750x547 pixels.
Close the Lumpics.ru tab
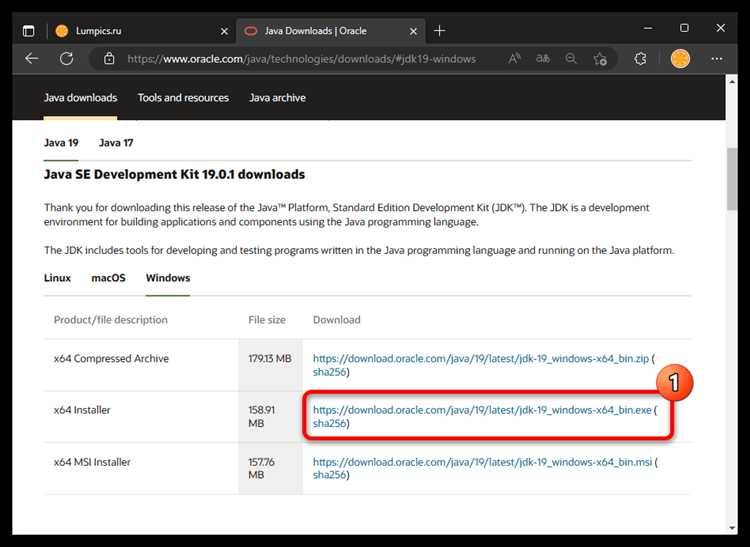click(224, 32)
